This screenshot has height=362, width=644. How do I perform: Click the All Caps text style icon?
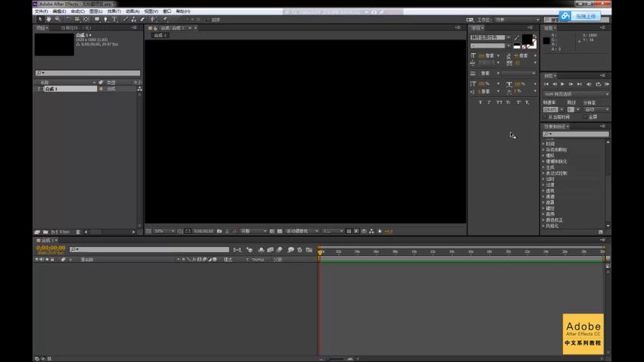pos(499,102)
